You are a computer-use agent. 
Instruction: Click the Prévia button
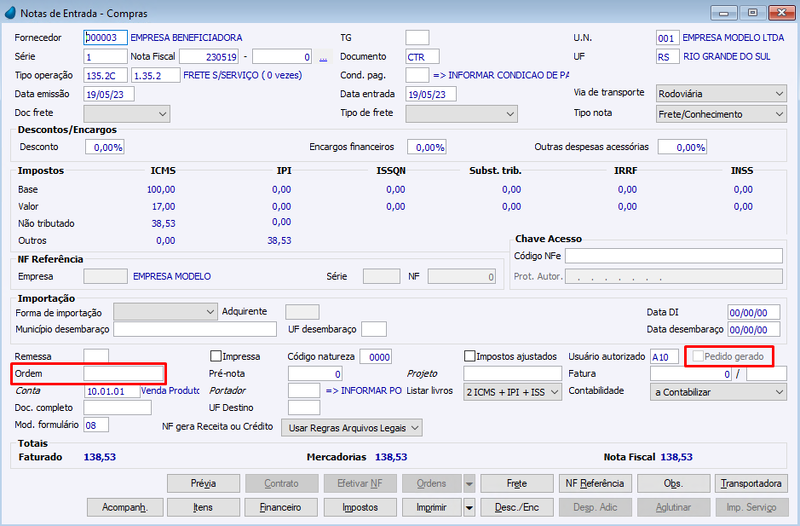(x=204, y=483)
